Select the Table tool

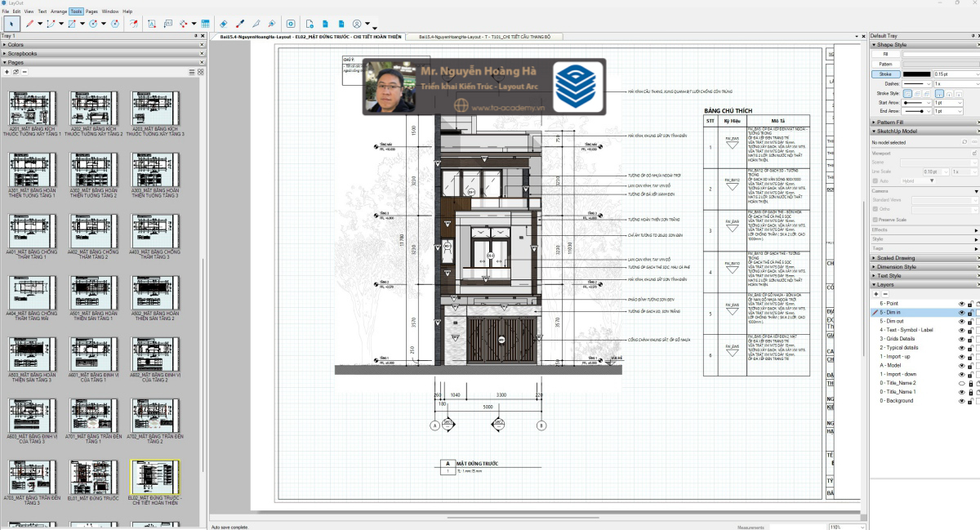click(205, 24)
